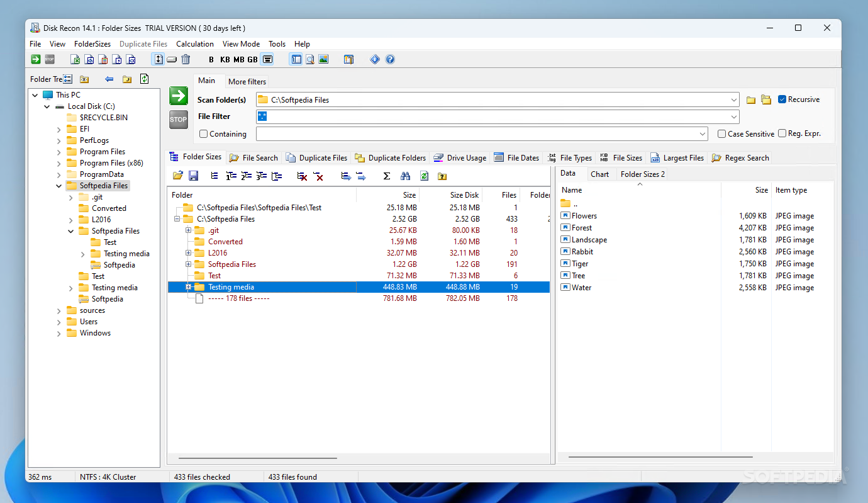This screenshot has height=503, width=868.
Task: Open the Scan Folder(s) dropdown
Action: point(734,99)
